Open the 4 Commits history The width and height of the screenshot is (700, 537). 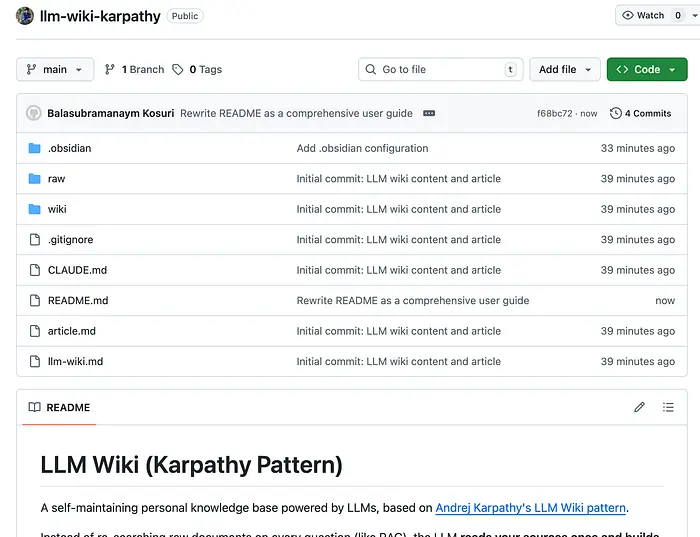(x=640, y=113)
